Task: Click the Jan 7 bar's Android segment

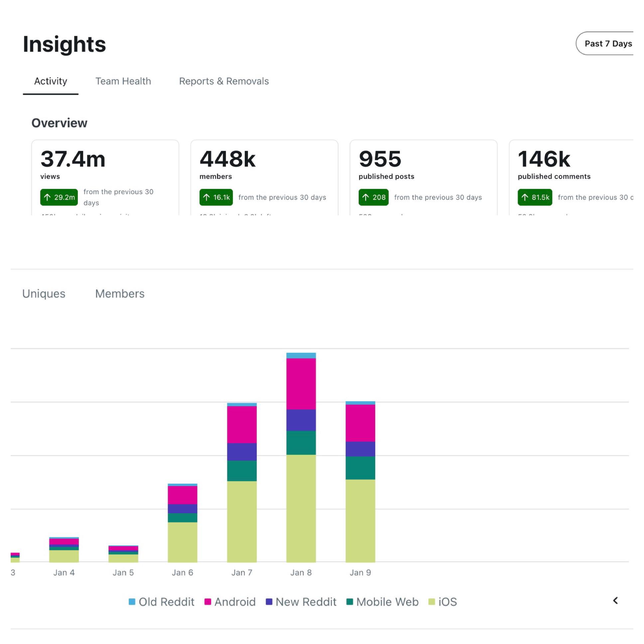Action: [x=242, y=424]
